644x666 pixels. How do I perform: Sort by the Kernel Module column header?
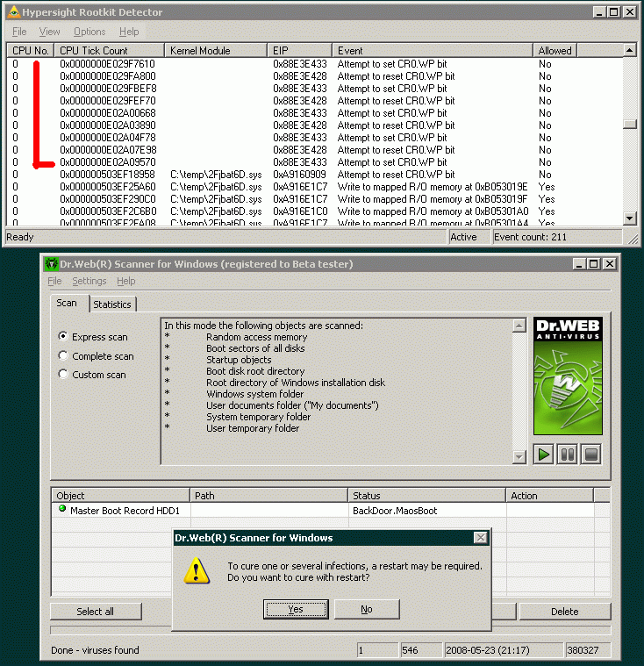[215, 51]
